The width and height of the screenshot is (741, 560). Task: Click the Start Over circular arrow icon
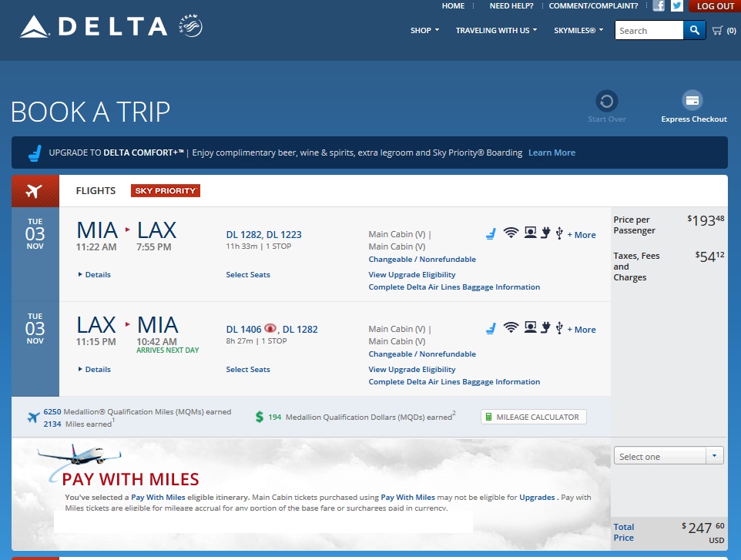click(x=607, y=102)
